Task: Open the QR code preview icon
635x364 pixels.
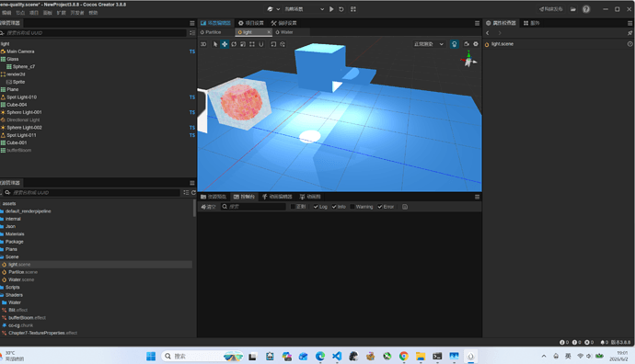Action: [x=353, y=9]
